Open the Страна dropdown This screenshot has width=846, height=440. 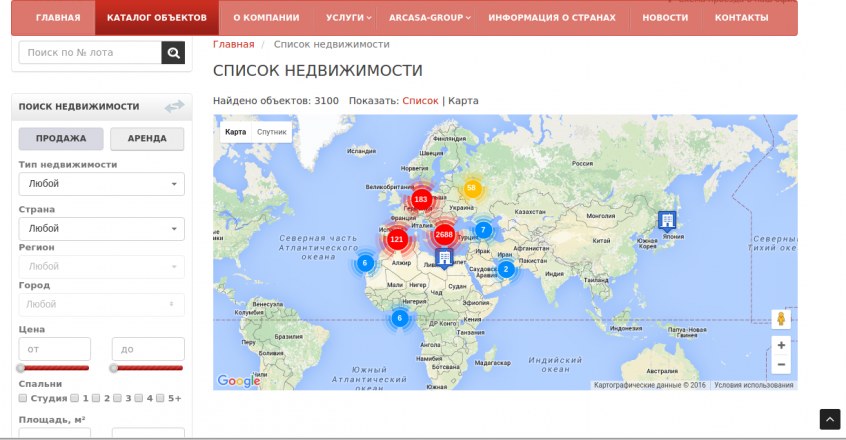101,229
